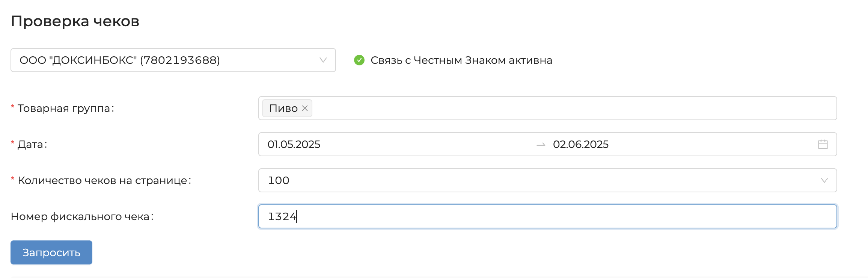Click empty area of Товарная группа field

(x=563, y=108)
